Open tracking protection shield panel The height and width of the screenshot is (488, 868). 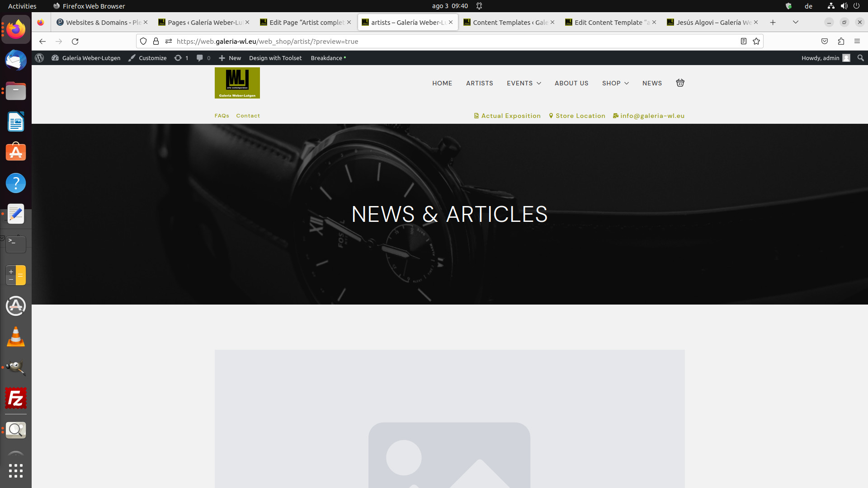143,41
